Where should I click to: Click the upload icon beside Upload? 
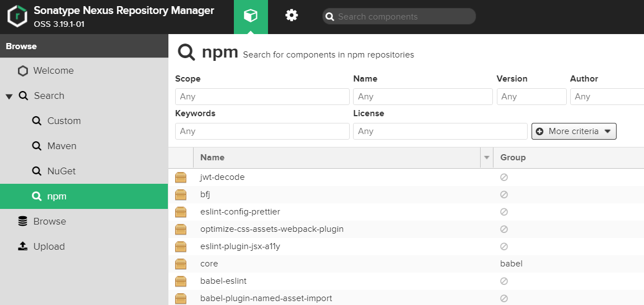point(22,246)
